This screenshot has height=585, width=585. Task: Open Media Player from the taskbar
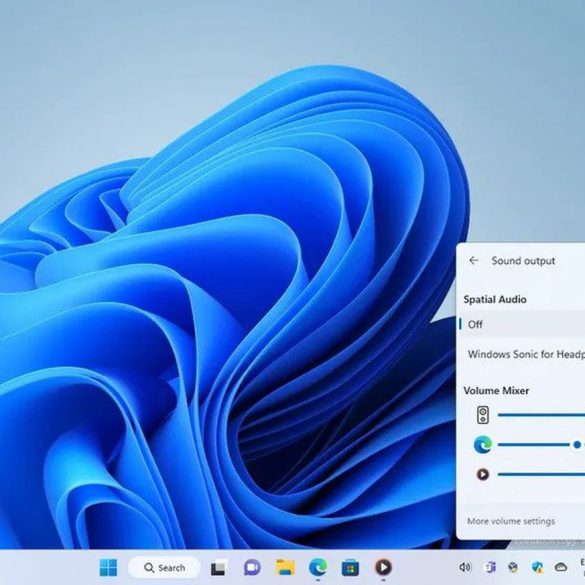pyautogui.click(x=383, y=567)
